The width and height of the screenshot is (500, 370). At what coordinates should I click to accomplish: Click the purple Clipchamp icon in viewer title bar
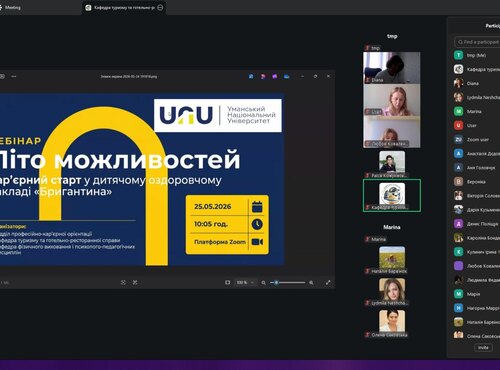coord(275,76)
